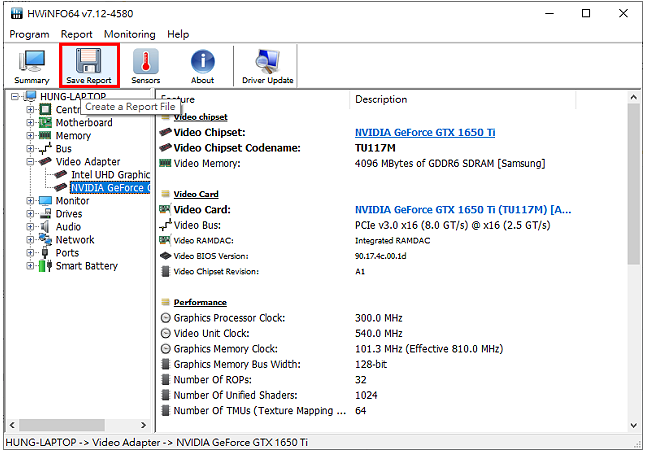Open the Program menu
647x454 pixels.
click(29, 34)
